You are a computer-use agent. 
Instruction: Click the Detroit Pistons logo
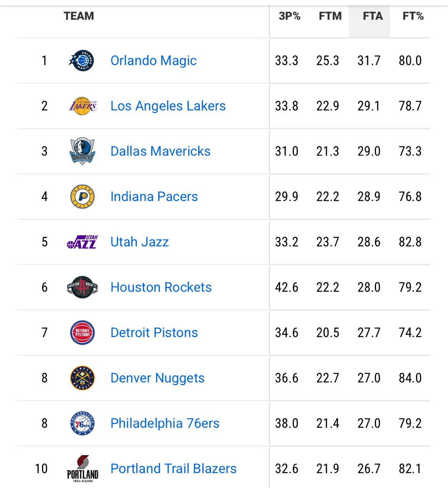click(x=82, y=332)
